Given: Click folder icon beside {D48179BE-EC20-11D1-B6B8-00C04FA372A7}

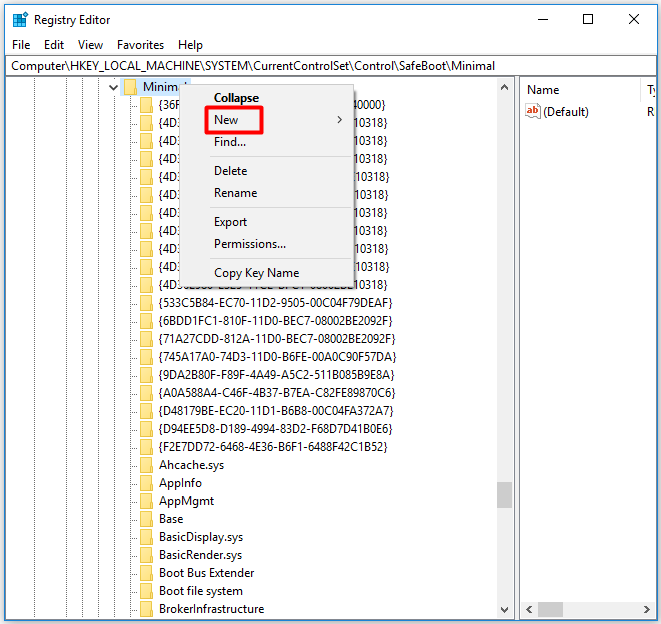Looking at the screenshot, I should [x=146, y=411].
